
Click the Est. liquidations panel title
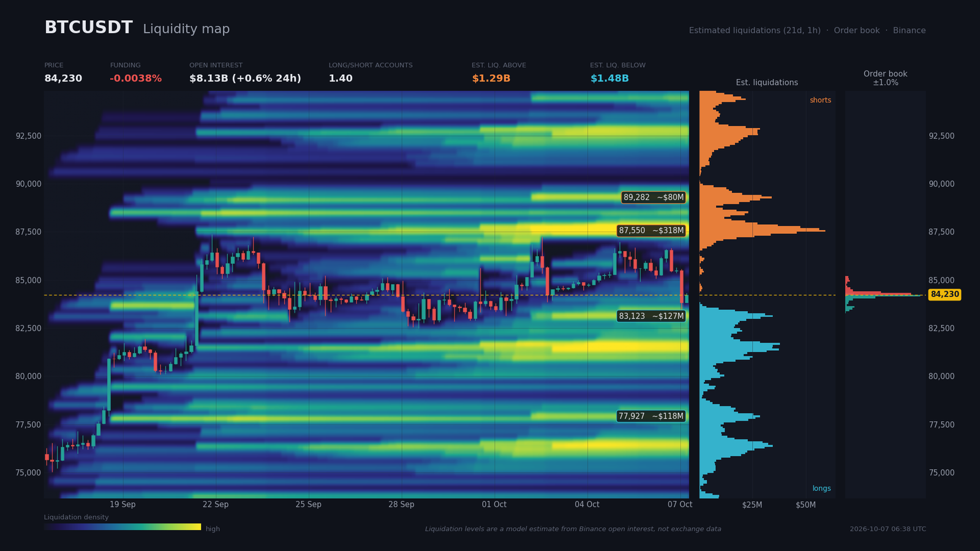pyautogui.click(x=767, y=83)
